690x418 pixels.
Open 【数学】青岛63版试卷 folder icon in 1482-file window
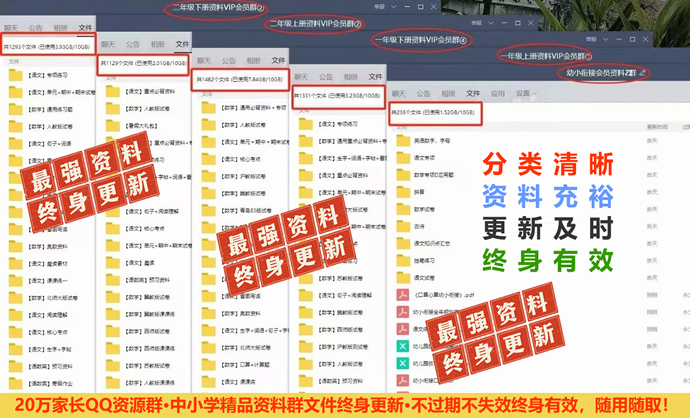[x=209, y=211]
